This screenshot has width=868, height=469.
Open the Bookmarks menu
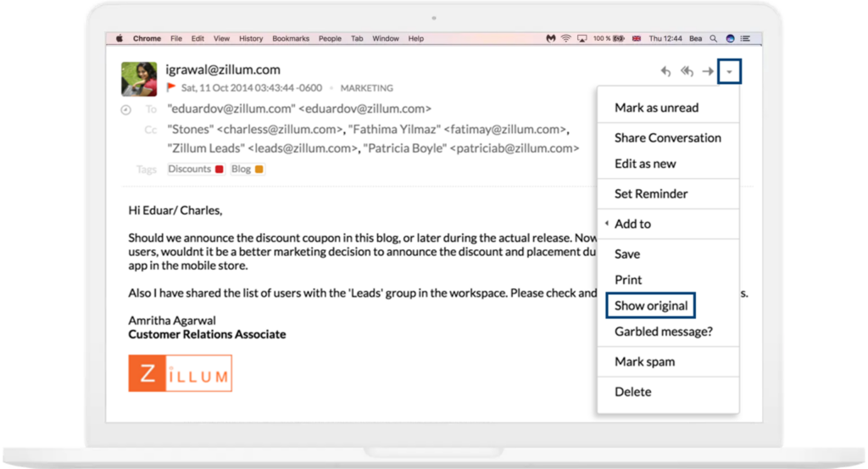(x=291, y=38)
